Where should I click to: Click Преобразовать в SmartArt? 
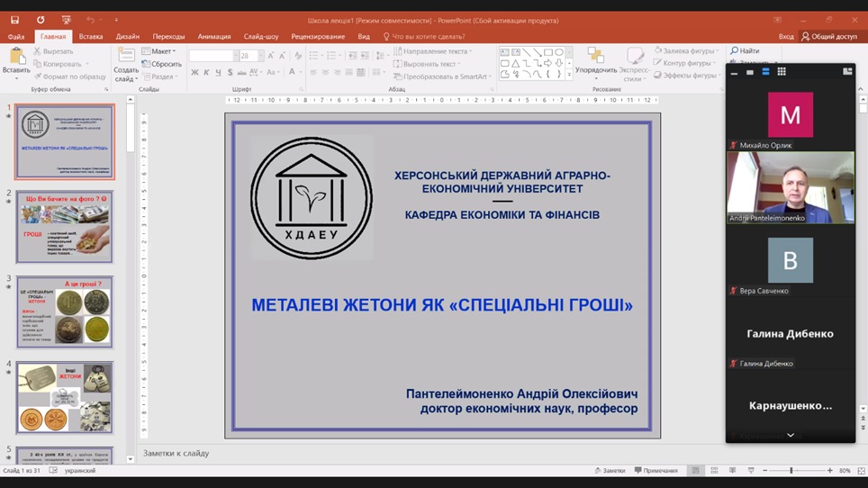click(x=442, y=77)
